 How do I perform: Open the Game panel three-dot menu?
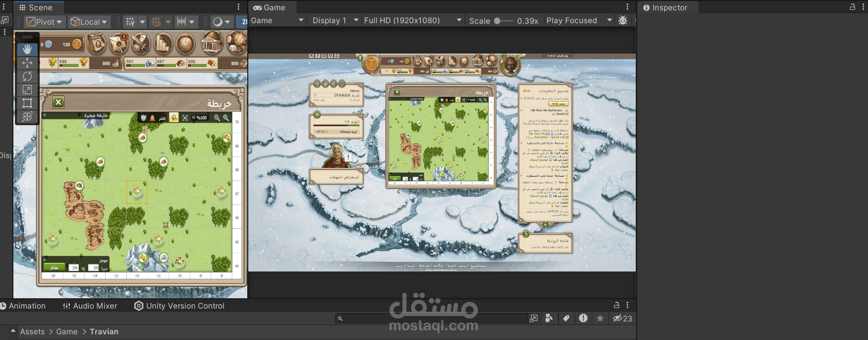627,7
